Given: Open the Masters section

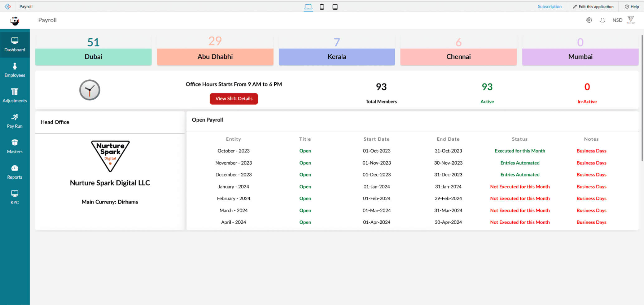Looking at the screenshot, I should 15,146.
